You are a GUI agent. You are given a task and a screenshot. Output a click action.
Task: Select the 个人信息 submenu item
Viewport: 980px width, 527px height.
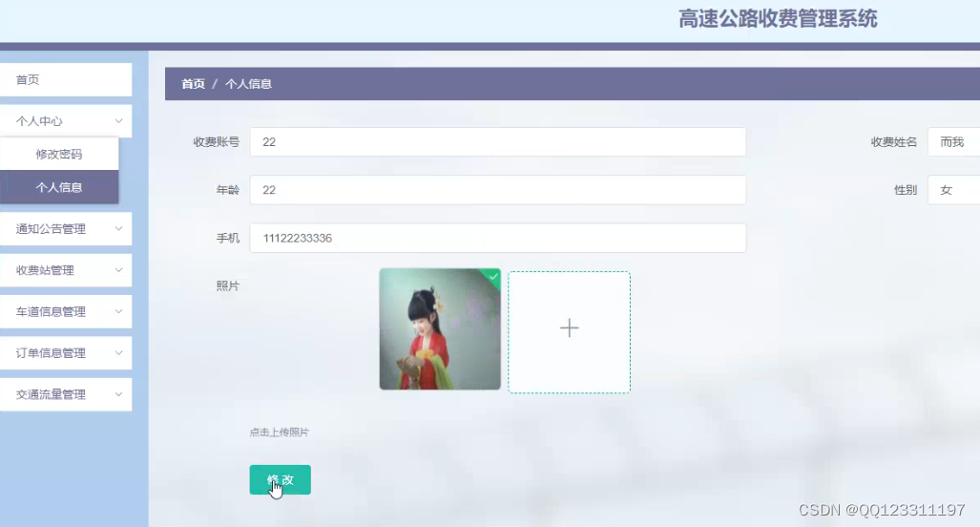[x=59, y=187]
